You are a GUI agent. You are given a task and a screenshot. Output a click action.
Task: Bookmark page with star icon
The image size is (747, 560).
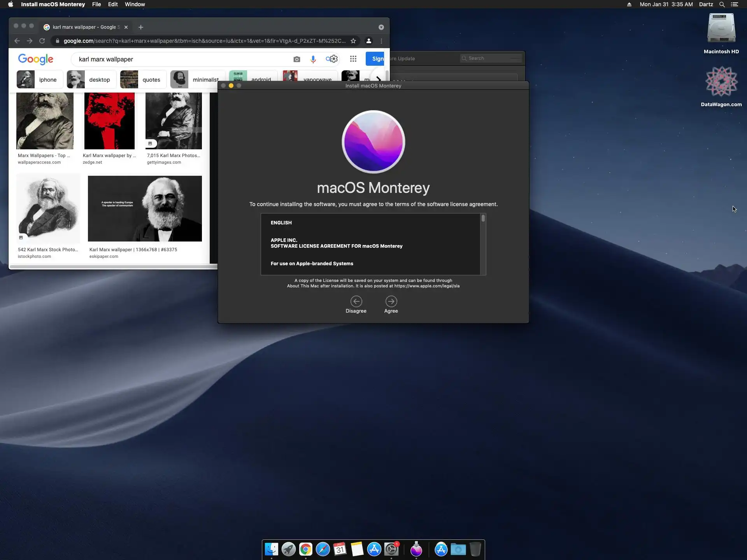353,41
